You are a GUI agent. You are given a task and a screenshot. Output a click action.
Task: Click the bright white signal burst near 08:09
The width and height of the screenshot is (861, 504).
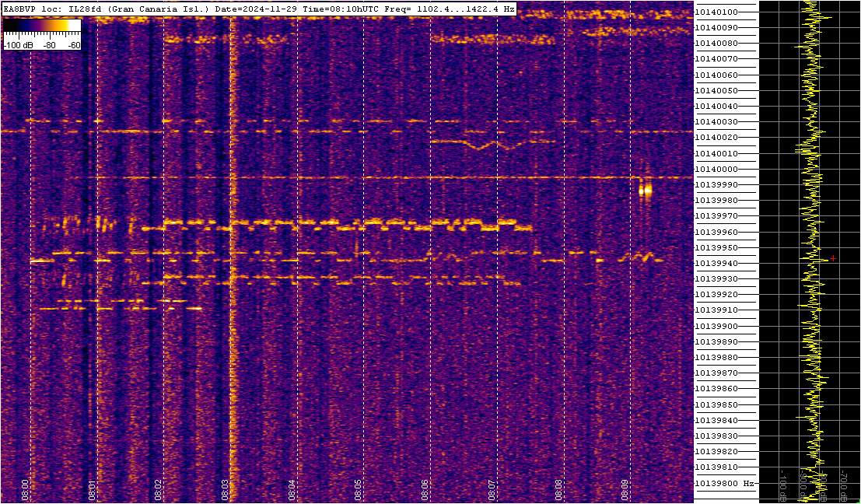[646, 190]
